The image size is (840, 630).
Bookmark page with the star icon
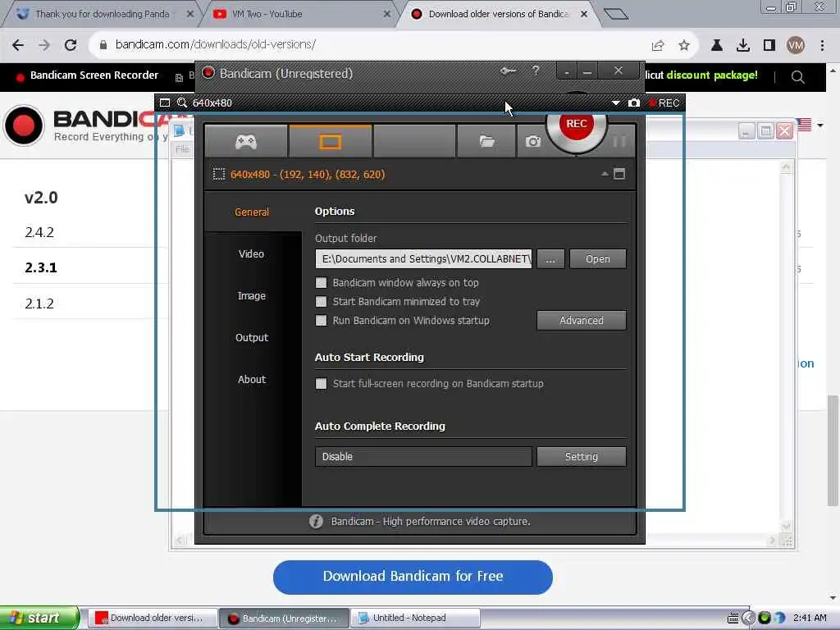point(684,46)
